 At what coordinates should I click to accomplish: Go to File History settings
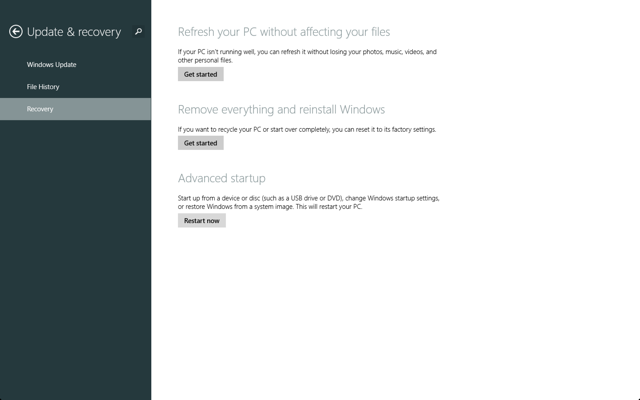click(43, 87)
